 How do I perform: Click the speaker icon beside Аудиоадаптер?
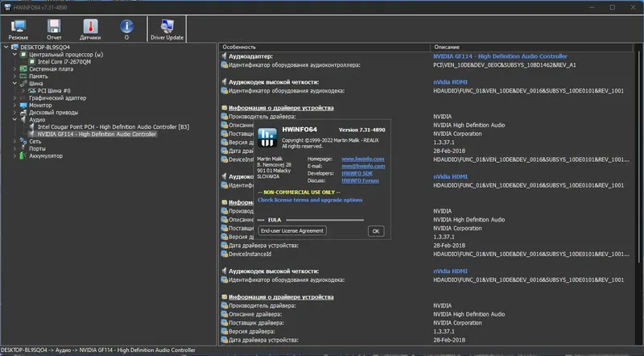pyautogui.click(x=225, y=56)
